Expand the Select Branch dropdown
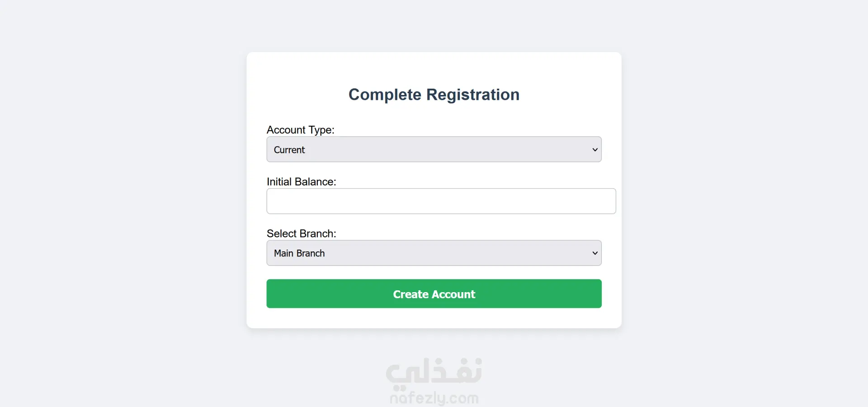 pos(434,253)
